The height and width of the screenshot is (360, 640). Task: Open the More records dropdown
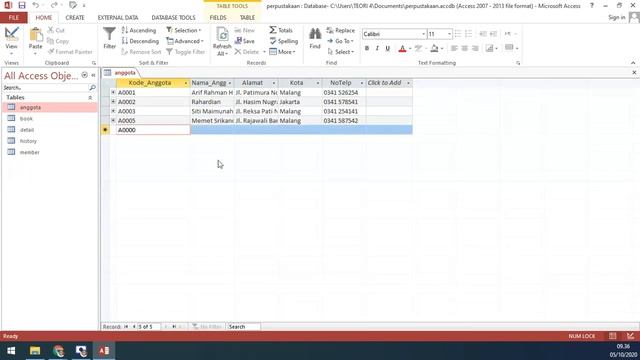click(282, 52)
